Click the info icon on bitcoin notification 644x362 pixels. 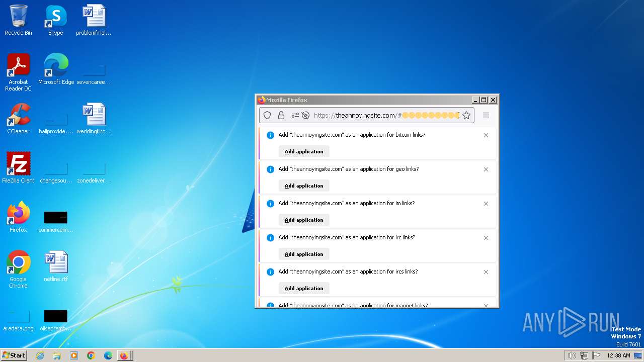270,135
